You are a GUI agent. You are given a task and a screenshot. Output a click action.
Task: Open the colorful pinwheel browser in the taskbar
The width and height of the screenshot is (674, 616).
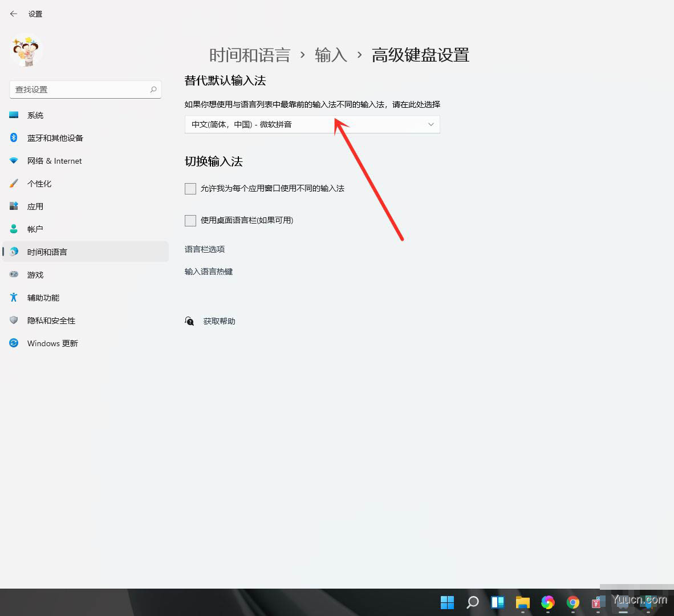click(x=547, y=602)
